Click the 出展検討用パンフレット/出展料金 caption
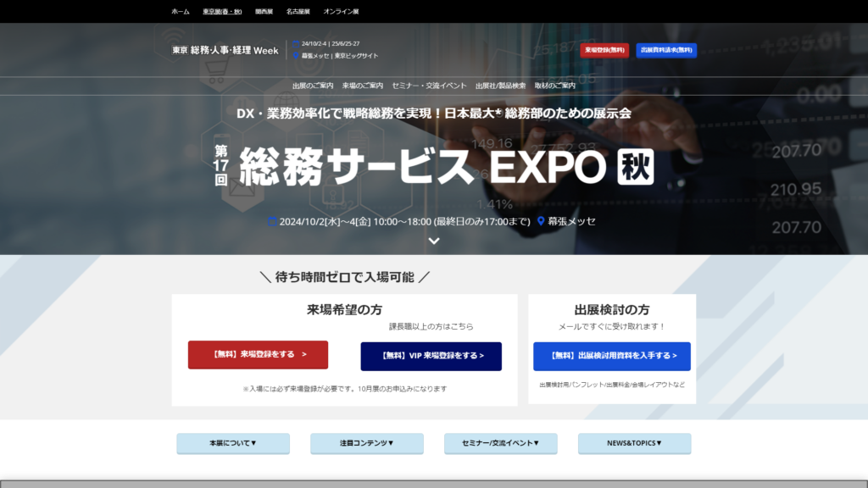 [612, 385]
